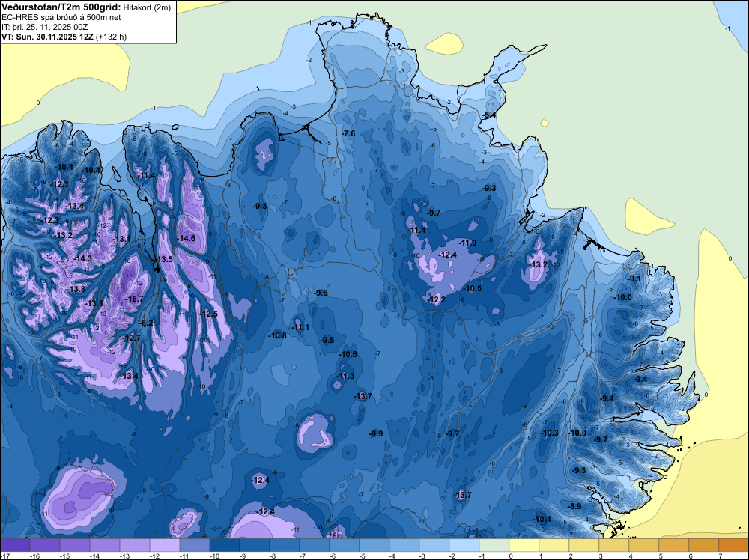Click the -12.2 temperature value
The image size is (749, 560).
pyautogui.click(x=436, y=299)
